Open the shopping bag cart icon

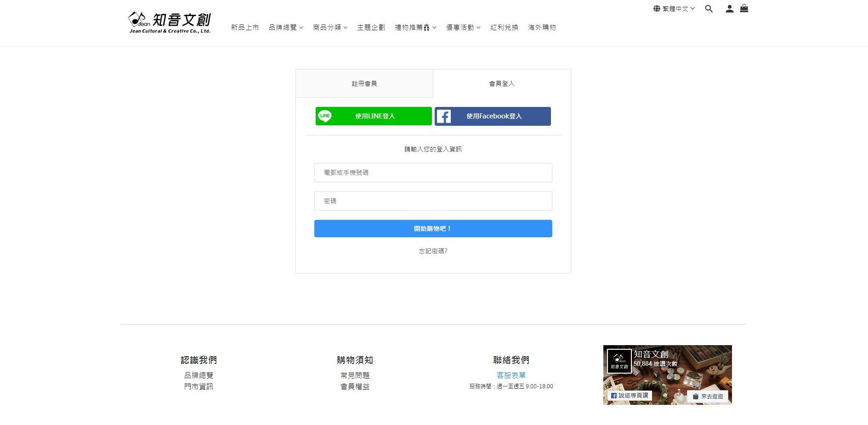tap(744, 8)
